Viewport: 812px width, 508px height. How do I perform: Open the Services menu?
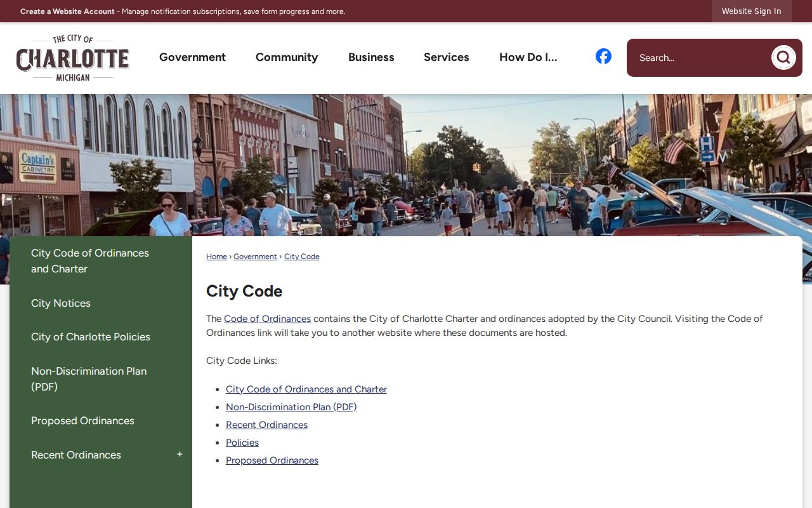point(447,57)
